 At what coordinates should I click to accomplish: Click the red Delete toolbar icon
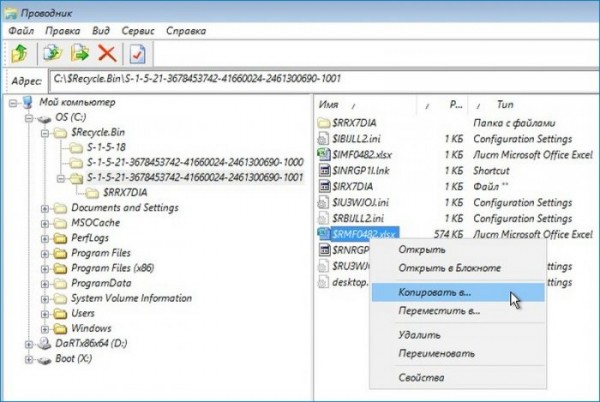(107, 53)
